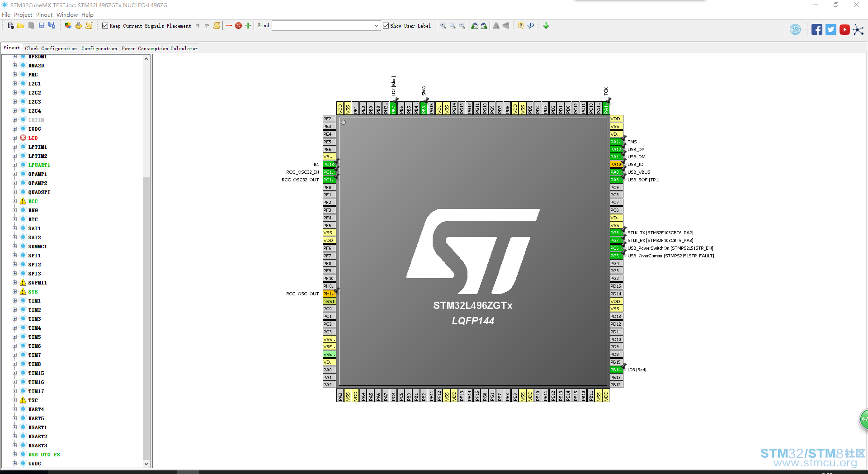868x474 pixels.
Task: Select the RTC peripheral in the tree
Action: 33,219
